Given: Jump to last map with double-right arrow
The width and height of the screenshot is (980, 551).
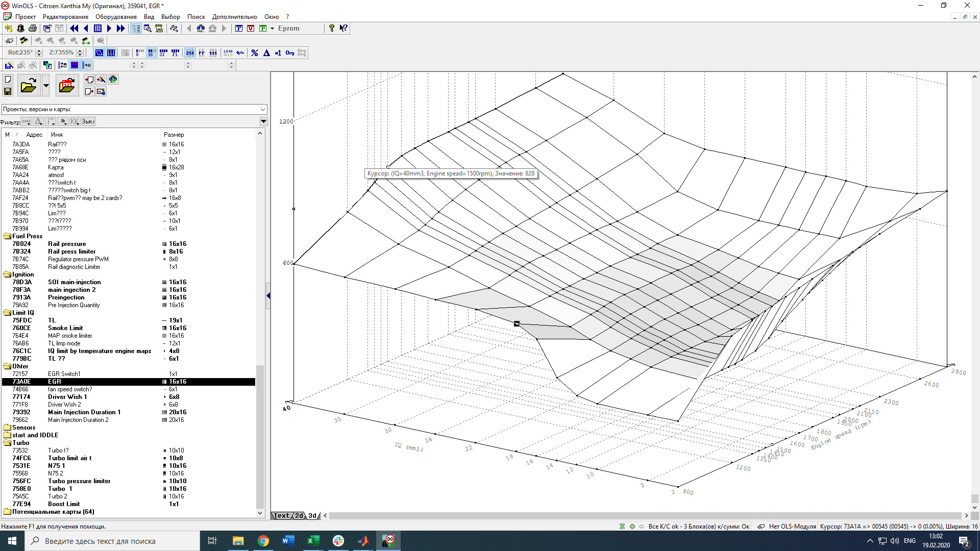Looking at the screenshot, I should (x=121, y=29).
